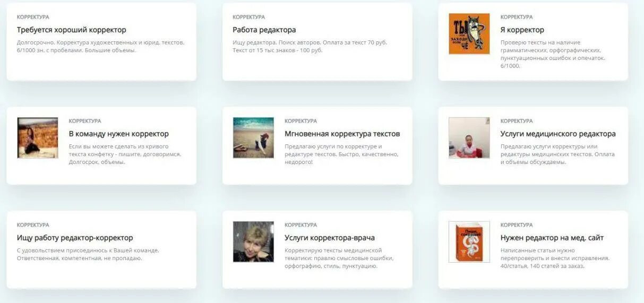Open 'Услуги медицинского редактора' title
Screen dimensions: 644x303
click(x=558, y=134)
